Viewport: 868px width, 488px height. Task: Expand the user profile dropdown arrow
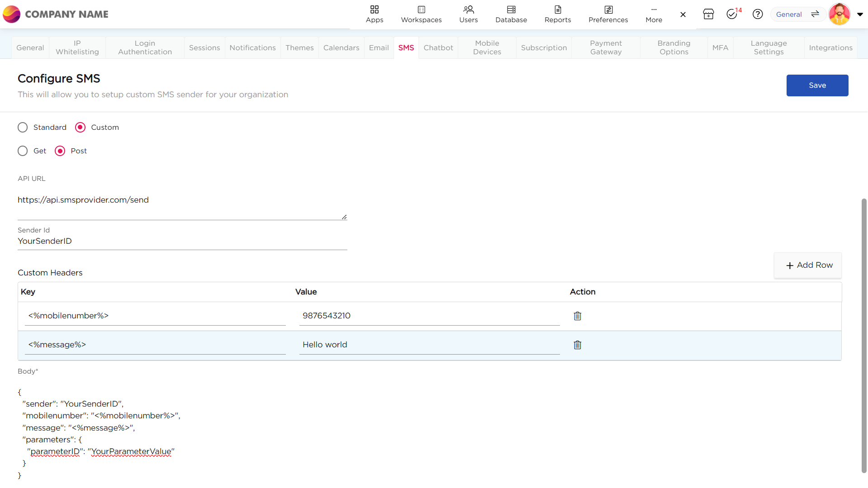[x=860, y=14]
